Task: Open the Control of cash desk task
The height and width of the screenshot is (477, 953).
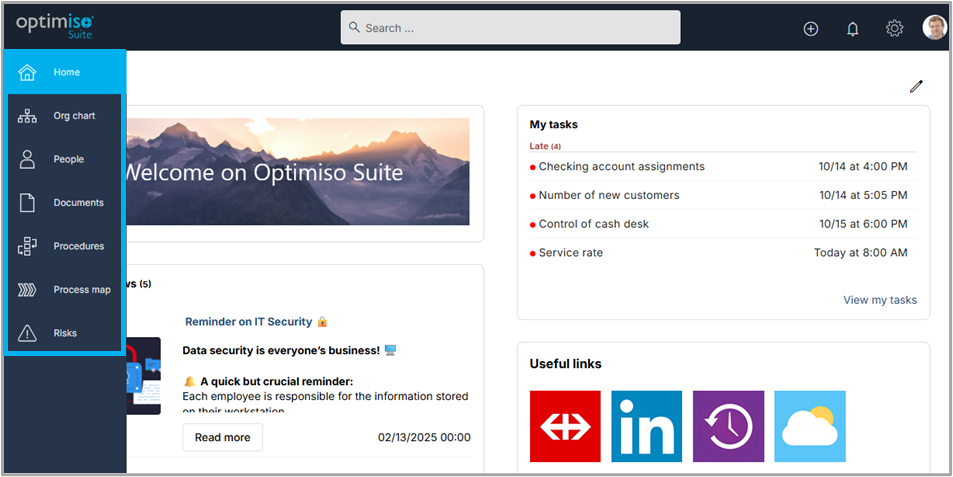Action: click(x=593, y=224)
